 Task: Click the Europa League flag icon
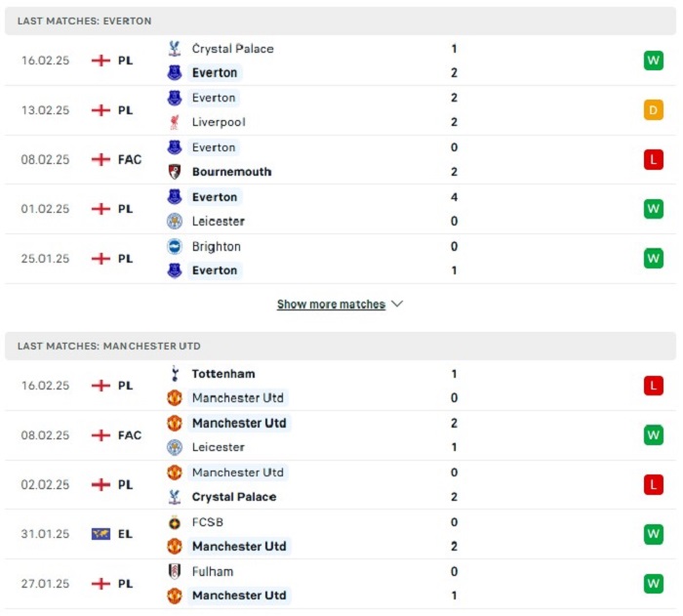(100, 534)
